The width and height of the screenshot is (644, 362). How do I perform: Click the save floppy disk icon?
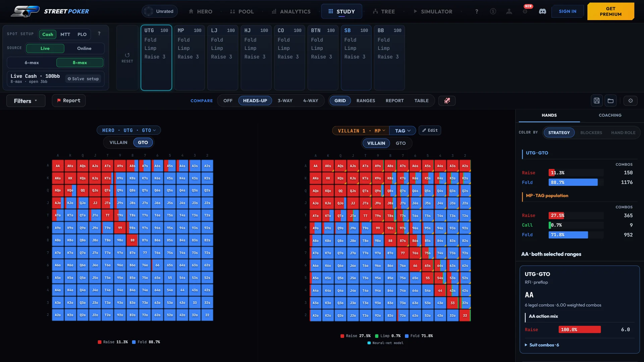[597, 101]
